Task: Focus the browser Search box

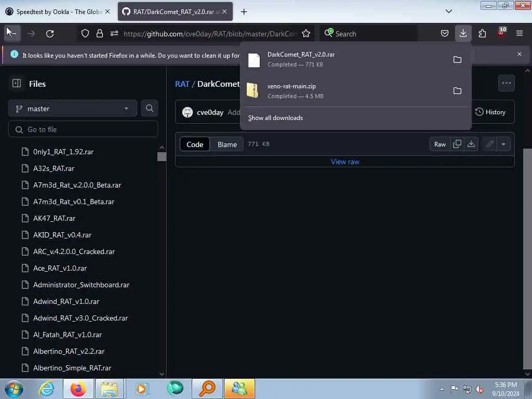Action: 370,34
